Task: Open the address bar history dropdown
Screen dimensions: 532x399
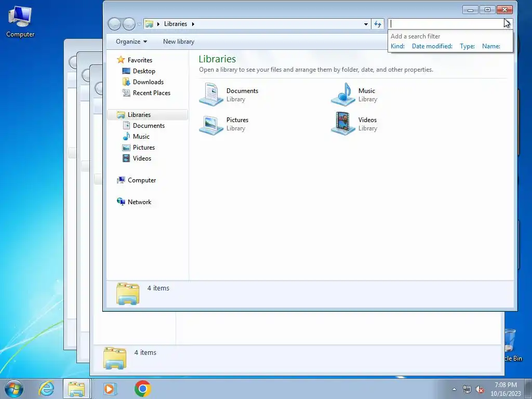Action: pos(366,24)
